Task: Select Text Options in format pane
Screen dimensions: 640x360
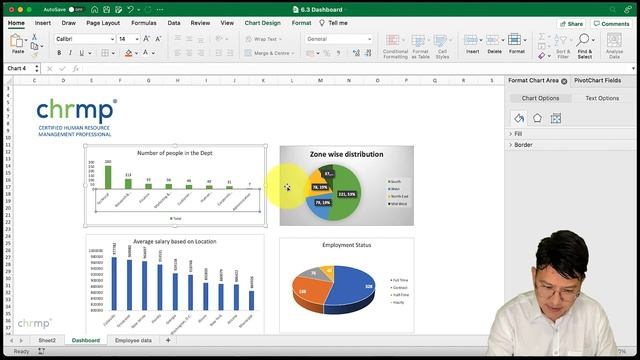Action: coord(602,98)
